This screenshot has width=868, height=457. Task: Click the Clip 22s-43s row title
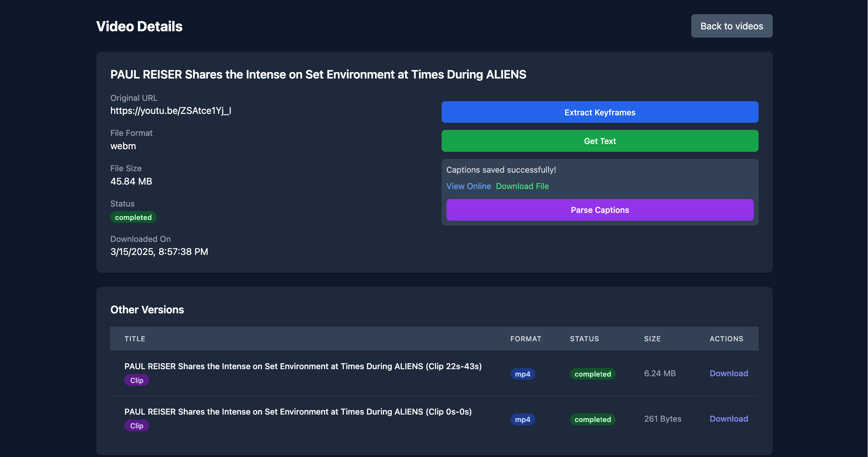pyautogui.click(x=303, y=366)
